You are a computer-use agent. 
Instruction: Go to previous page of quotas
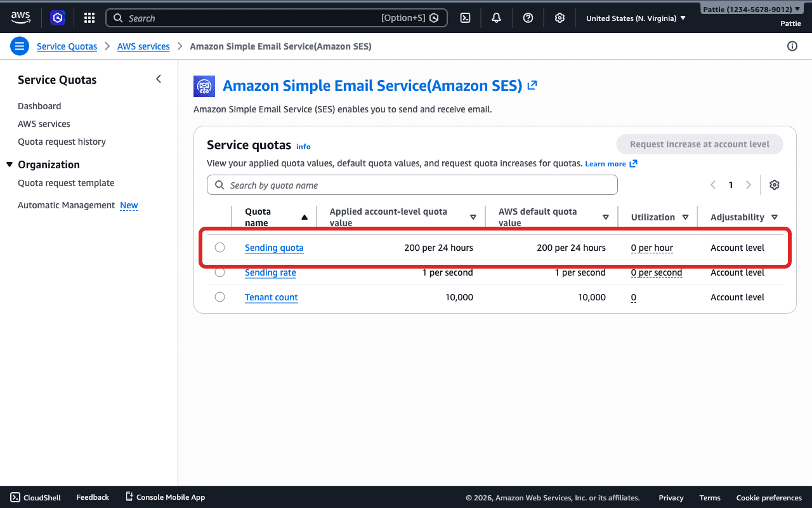pyautogui.click(x=713, y=185)
